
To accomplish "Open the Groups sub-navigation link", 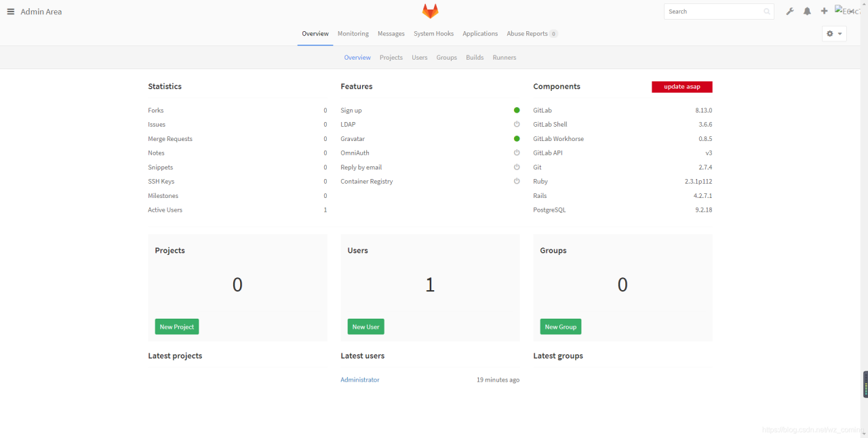I will coord(447,58).
